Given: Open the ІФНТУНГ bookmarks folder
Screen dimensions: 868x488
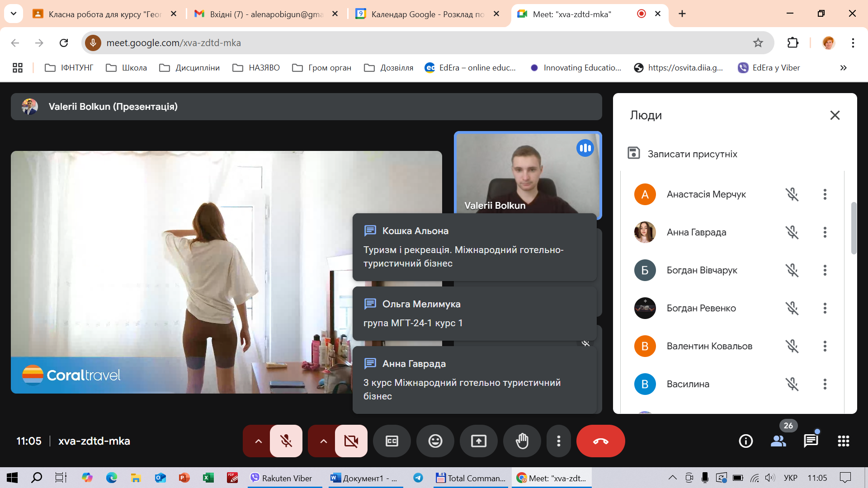Looking at the screenshot, I should click(x=69, y=68).
